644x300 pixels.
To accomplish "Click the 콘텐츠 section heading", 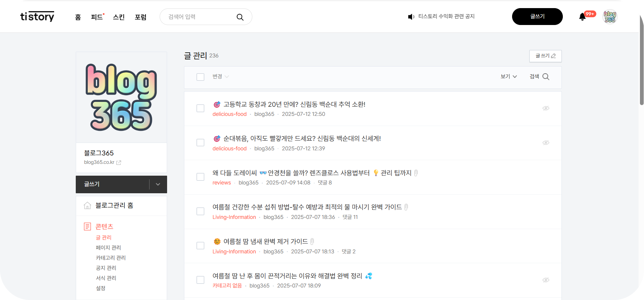I will coord(104,226).
